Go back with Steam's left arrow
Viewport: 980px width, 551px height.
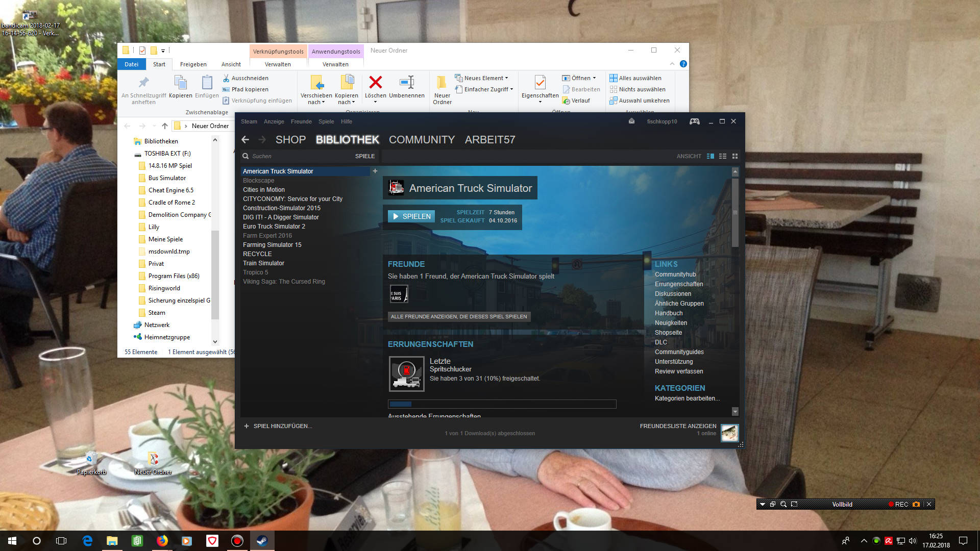pos(246,139)
